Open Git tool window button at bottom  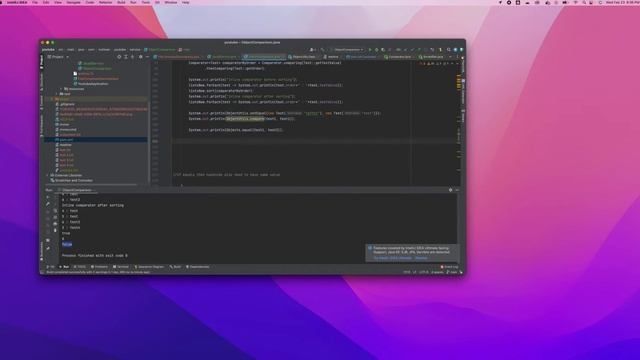pyautogui.click(x=50, y=267)
